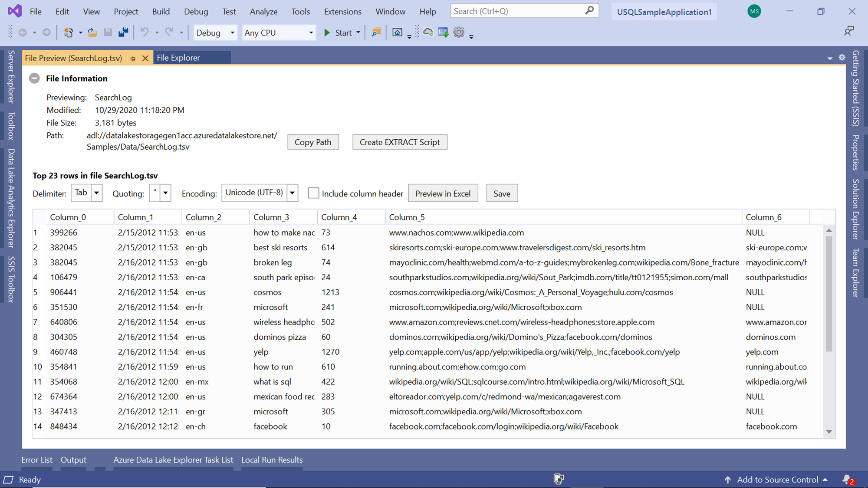Screen dimensions: 868x488
Task: Open the Delimiter dropdown
Action: coord(96,193)
